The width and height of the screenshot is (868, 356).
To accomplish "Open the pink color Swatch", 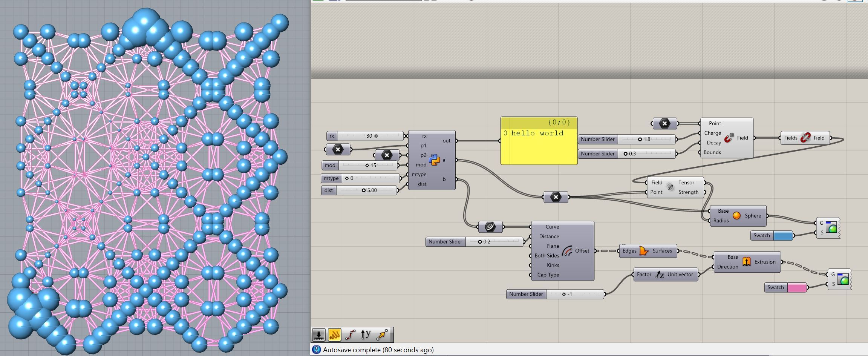I will coord(786,287).
